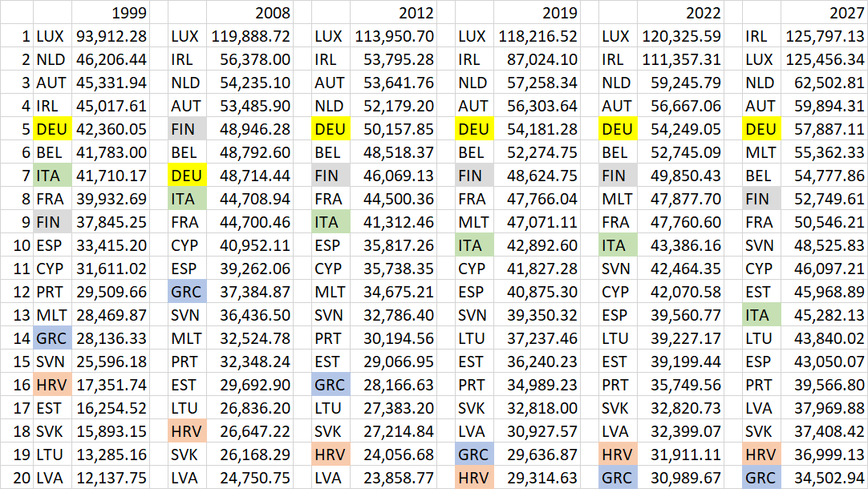Click the NLD cell beside 46,206.44

pyautogui.click(x=53, y=59)
